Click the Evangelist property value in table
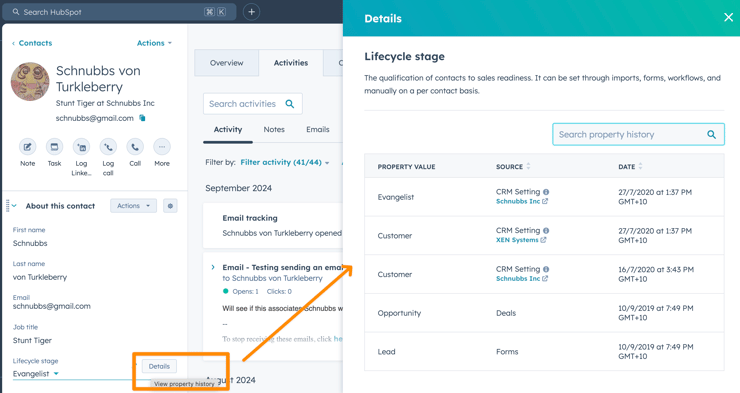Image resolution: width=740 pixels, height=393 pixels. [395, 197]
